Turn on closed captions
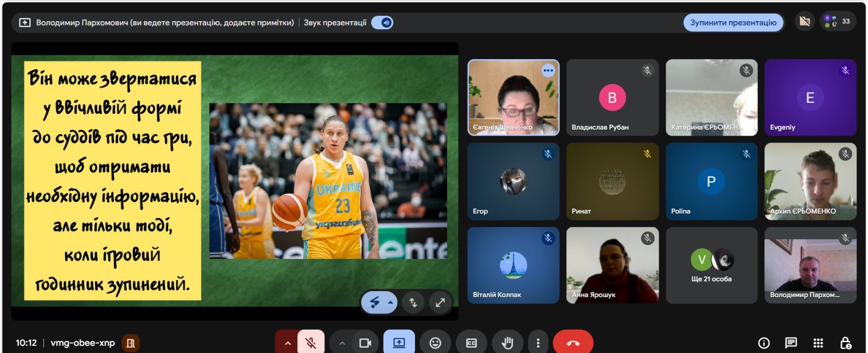This screenshot has width=868, height=353. click(471, 343)
